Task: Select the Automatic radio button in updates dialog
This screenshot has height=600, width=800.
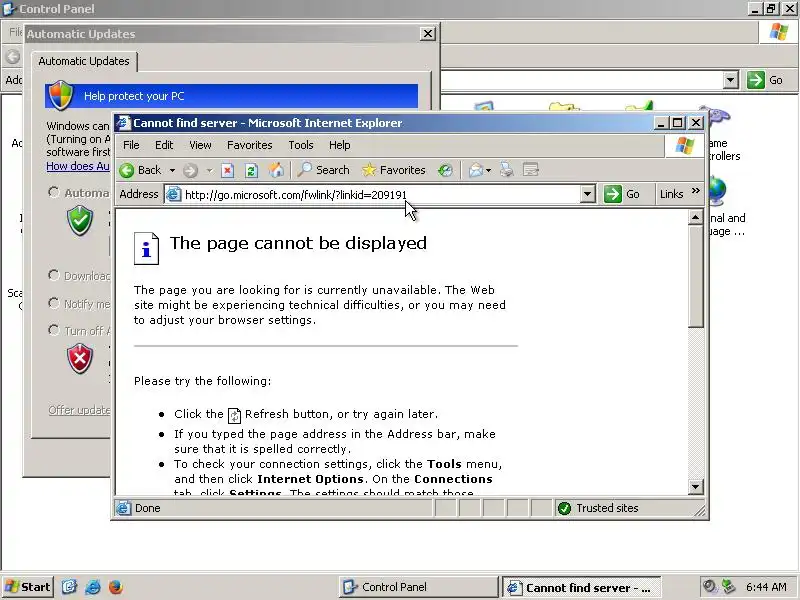Action: click(54, 192)
